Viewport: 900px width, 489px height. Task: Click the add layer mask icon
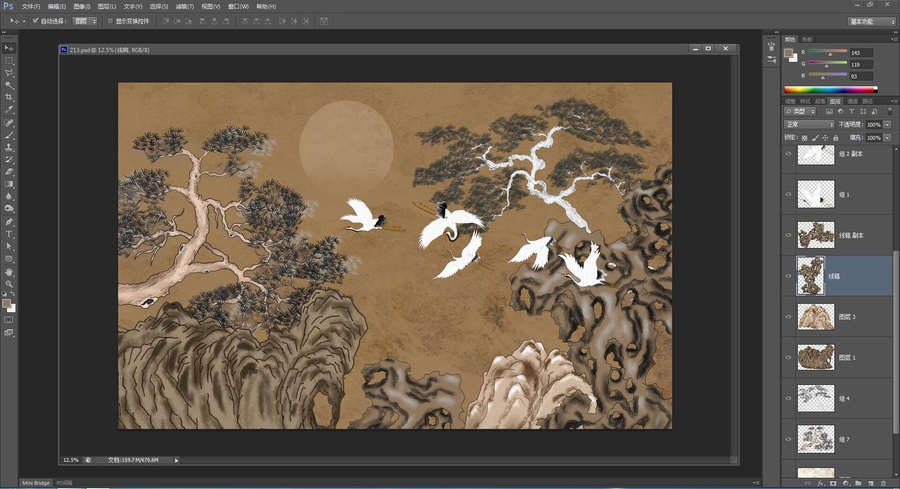click(833, 484)
